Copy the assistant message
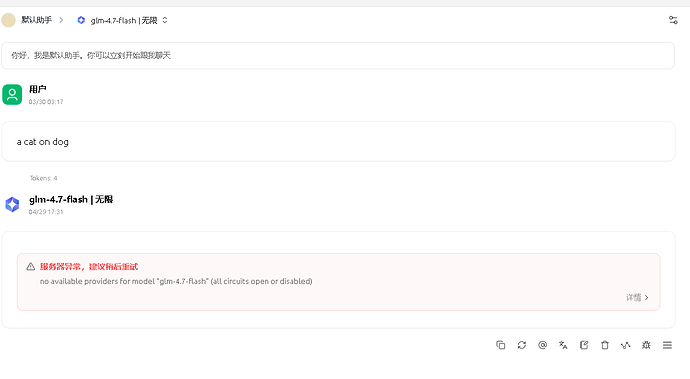This screenshot has width=690, height=379. click(x=500, y=345)
